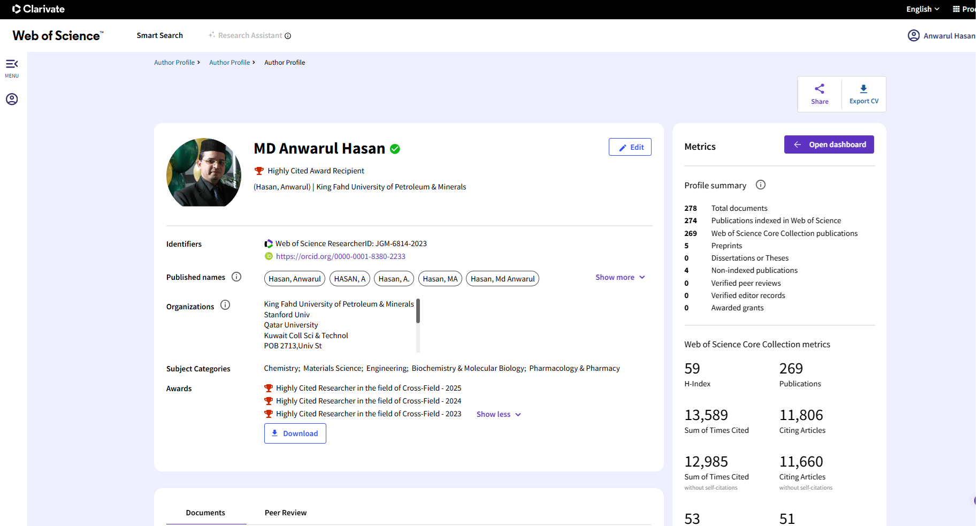The width and height of the screenshot is (980, 526).
Task: Click the profile icon in left sidebar
Action: [x=12, y=99]
